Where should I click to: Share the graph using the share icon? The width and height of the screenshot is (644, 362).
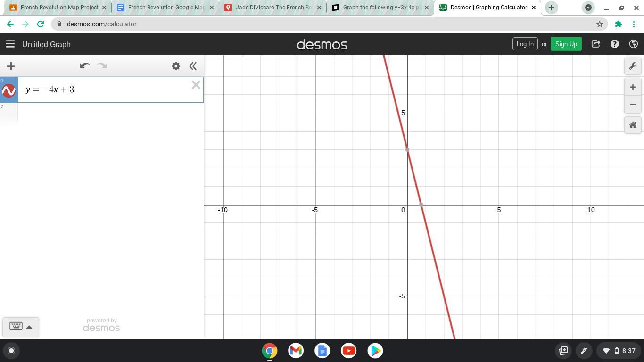click(x=596, y=44)
